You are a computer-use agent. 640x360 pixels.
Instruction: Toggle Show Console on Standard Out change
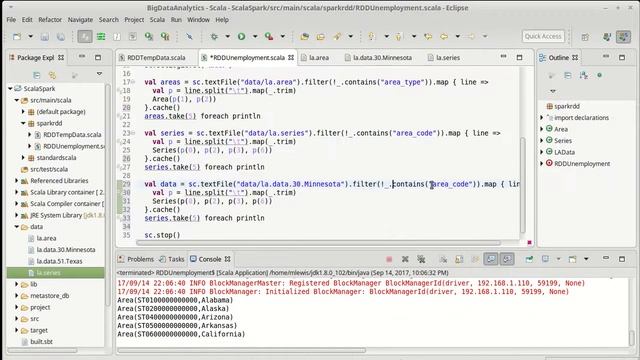[x=491, y=259]
